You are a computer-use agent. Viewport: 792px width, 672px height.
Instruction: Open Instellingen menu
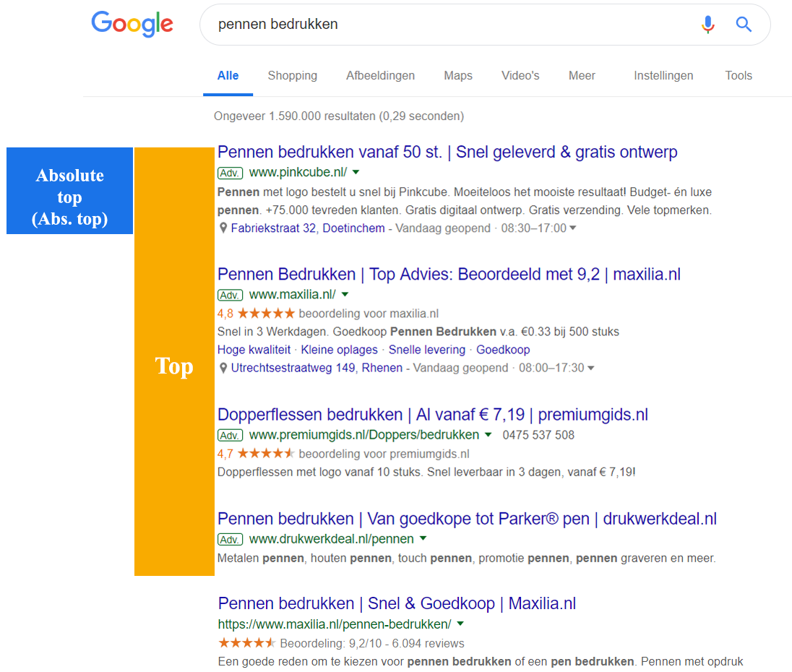pyautogui.click(x=663, y=76)
